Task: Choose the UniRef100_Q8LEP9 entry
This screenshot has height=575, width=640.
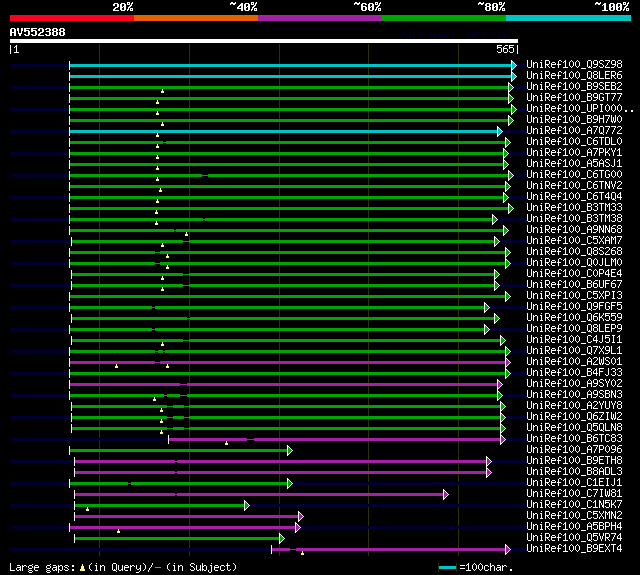Action: coord(574,329)
